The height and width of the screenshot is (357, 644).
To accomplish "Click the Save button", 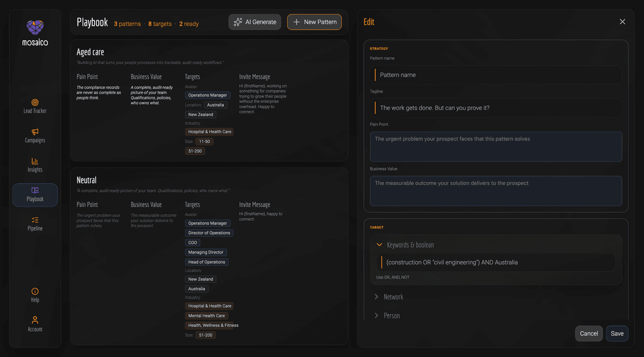I will 617,333.
